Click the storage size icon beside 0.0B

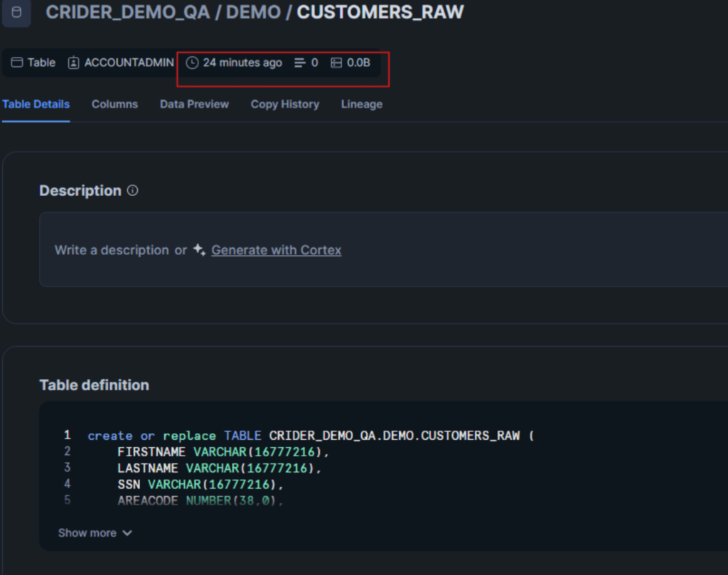(x=336, y=63)
